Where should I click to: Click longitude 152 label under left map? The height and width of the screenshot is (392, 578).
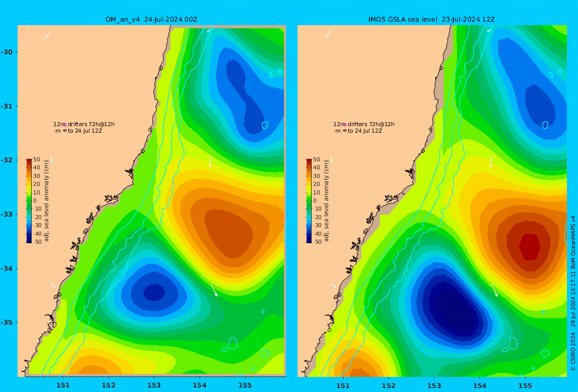[109, 385]
